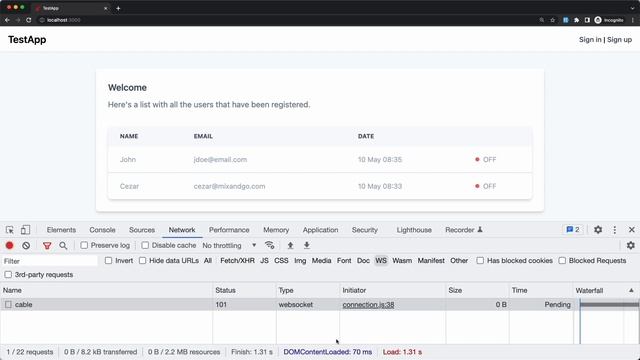Viewport: 640px width, 360px height.
Task: Check Blocked Requests checkbox
Action: 562,260
